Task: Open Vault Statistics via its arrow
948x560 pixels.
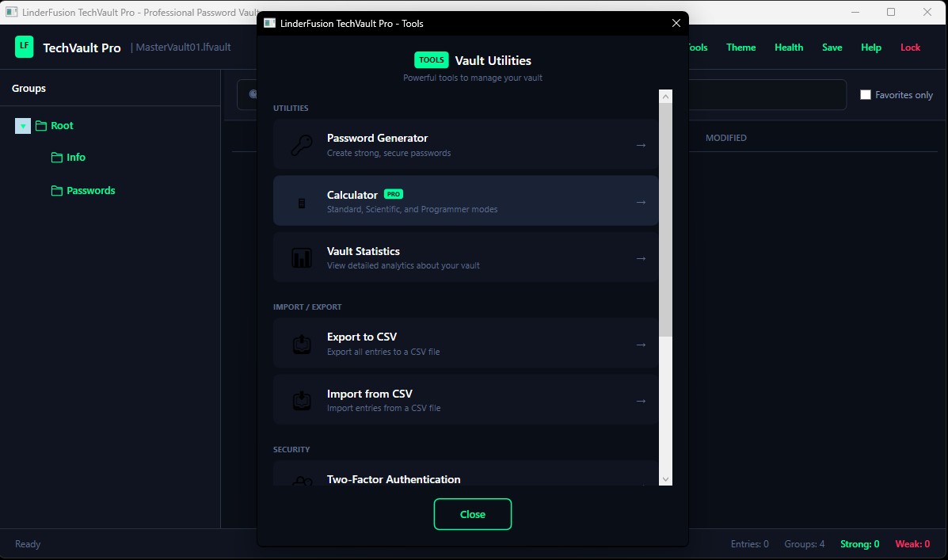Action: click(641, 258)
